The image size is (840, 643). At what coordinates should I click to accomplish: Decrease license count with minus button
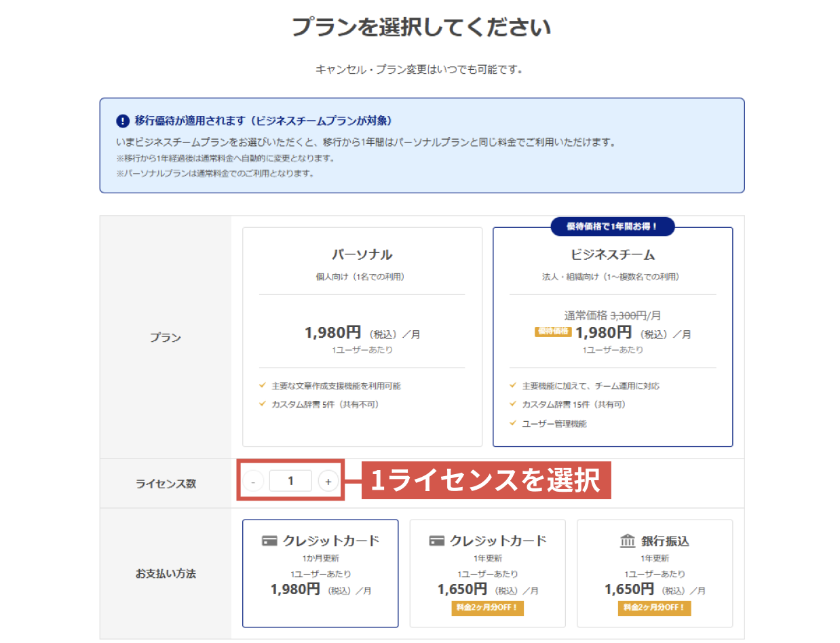pyautogui.click(x=253, y=482)
